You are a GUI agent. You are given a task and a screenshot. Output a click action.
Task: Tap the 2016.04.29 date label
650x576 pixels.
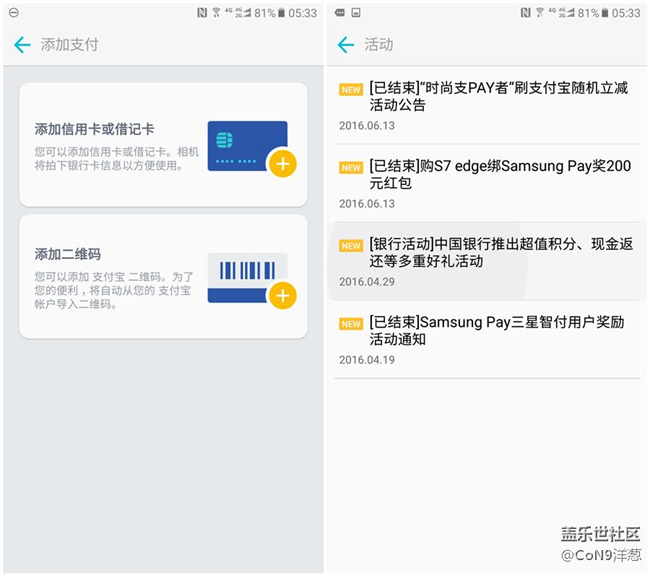coord(367,282)
